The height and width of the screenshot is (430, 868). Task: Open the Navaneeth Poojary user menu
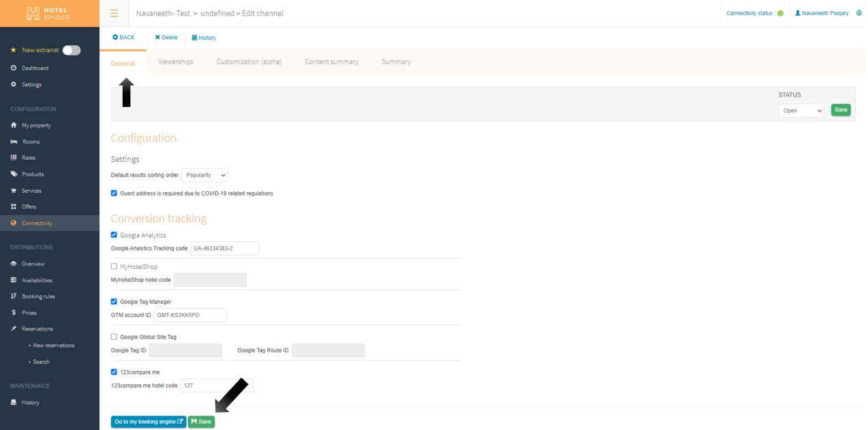click(821, 13)
